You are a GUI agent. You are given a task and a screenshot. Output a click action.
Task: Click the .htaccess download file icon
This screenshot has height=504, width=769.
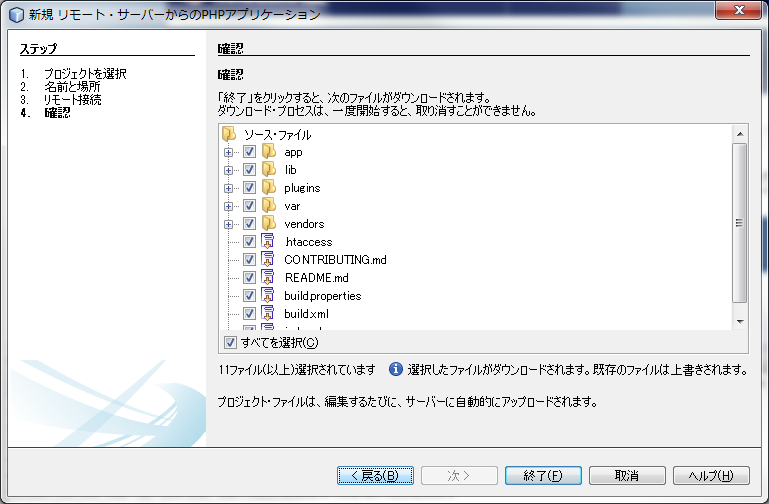pyautogui.click(x=267, y=241)
